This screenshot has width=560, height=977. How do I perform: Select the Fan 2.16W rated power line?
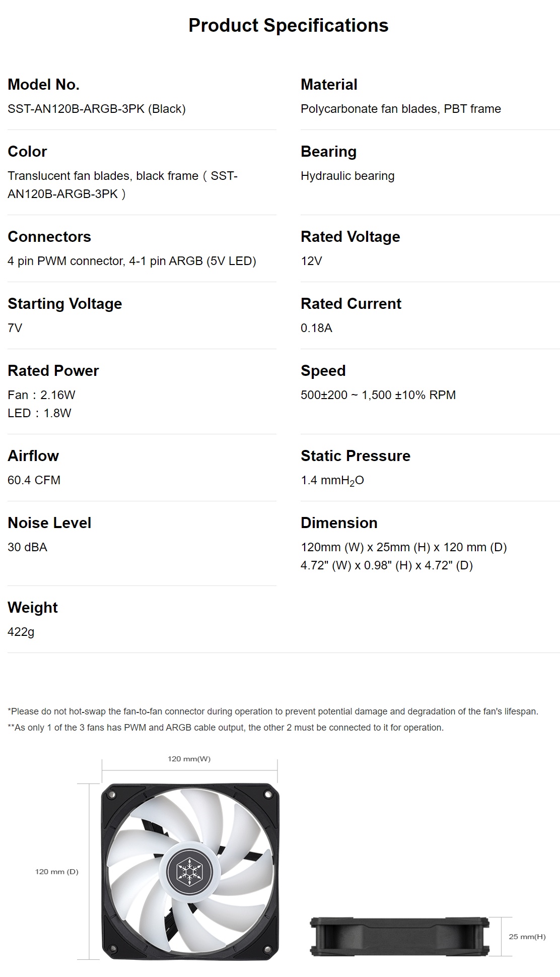pos(41,395)
